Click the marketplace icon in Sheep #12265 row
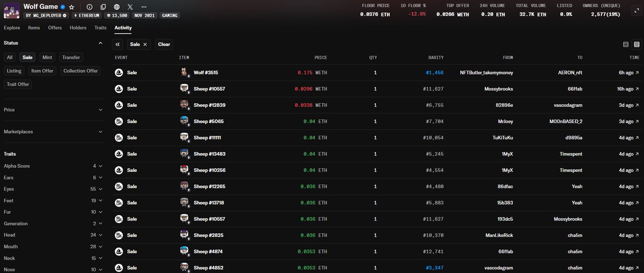 click(x=119, y=186)
